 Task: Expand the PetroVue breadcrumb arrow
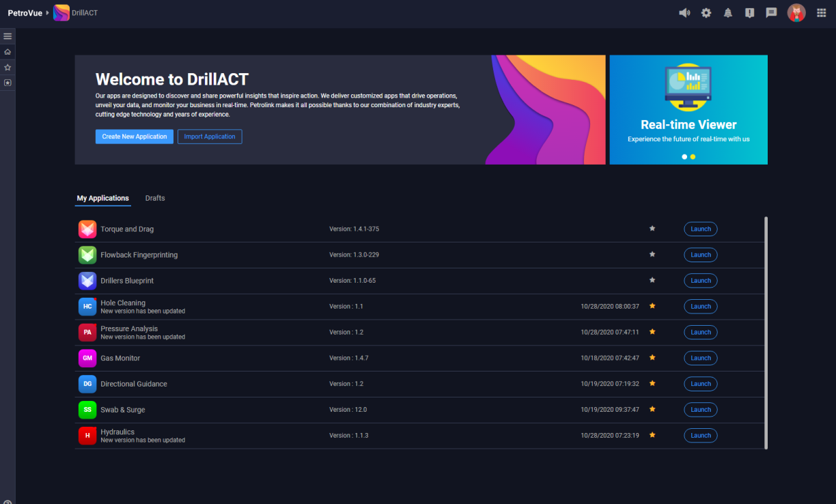pyautogui.click(x=48, y=13)
